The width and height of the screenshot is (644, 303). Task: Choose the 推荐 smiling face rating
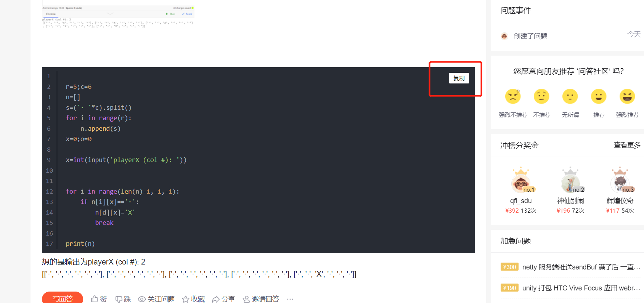599,96
